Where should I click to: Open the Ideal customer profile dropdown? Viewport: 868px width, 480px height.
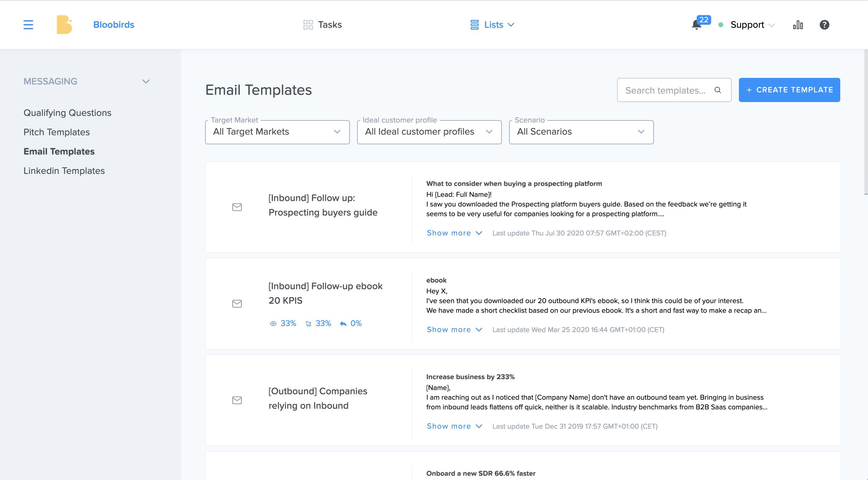click(x=429, y=132)
